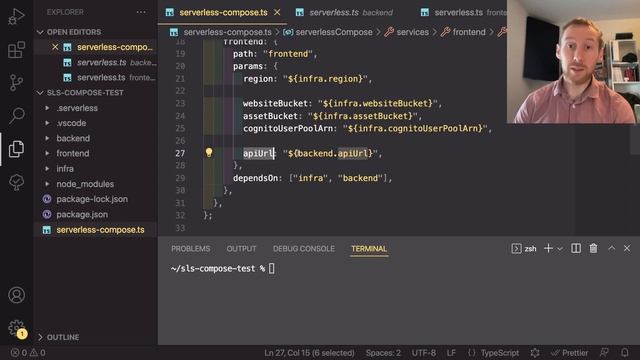The image size is (640, 360).
Task: Create a new terminal with plus icon
Action: tap(548, 248)
